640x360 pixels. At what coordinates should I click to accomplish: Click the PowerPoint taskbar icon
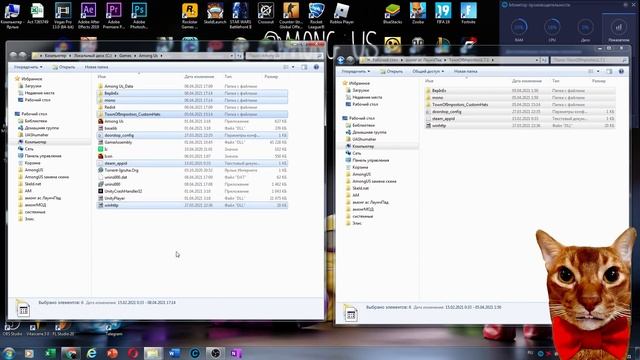click(x=112, y=353)
